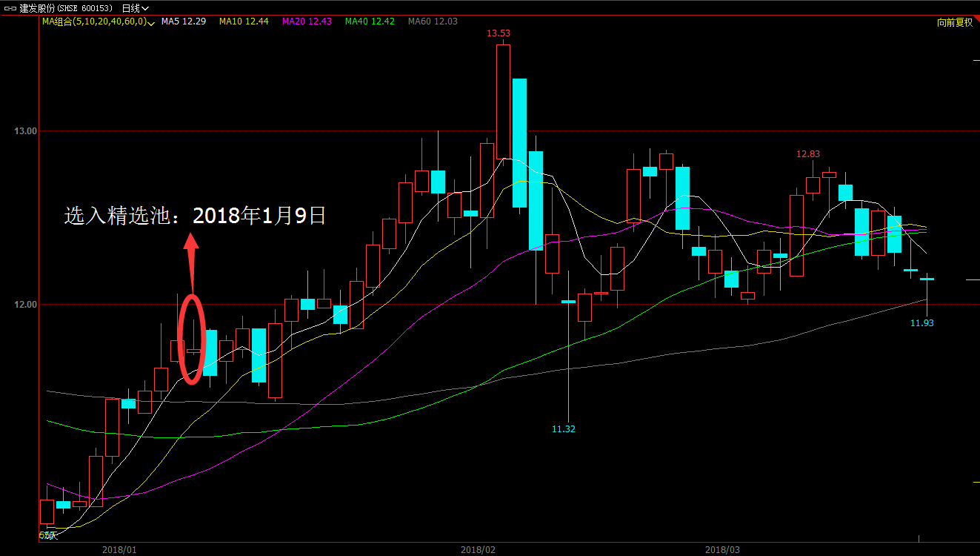Click the 13.53 high price label
Screen dimensions: 980x556
click(x=499, y=33)
